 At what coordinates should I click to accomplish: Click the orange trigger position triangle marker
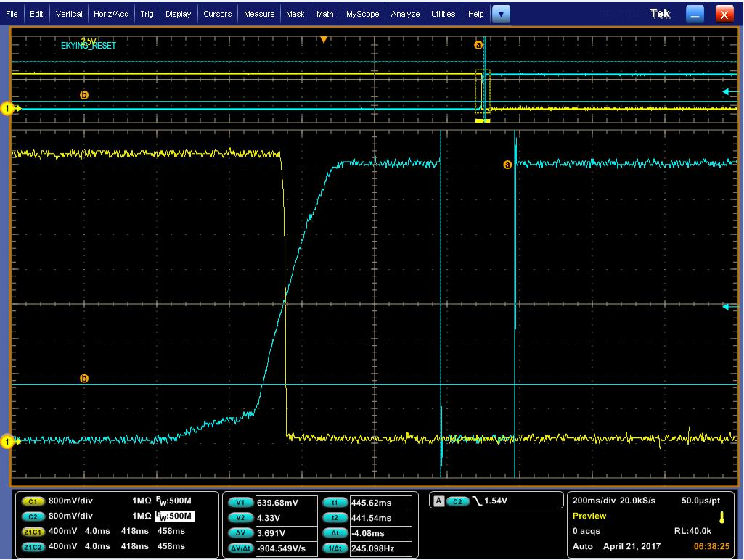(324, 40)
